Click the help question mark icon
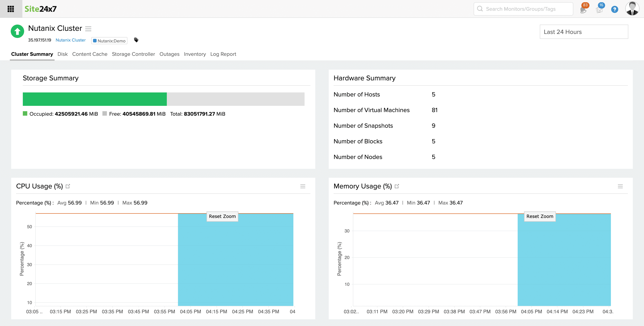Image resolution: width=644 pixels, height=326 pixels. click(614, 9)
